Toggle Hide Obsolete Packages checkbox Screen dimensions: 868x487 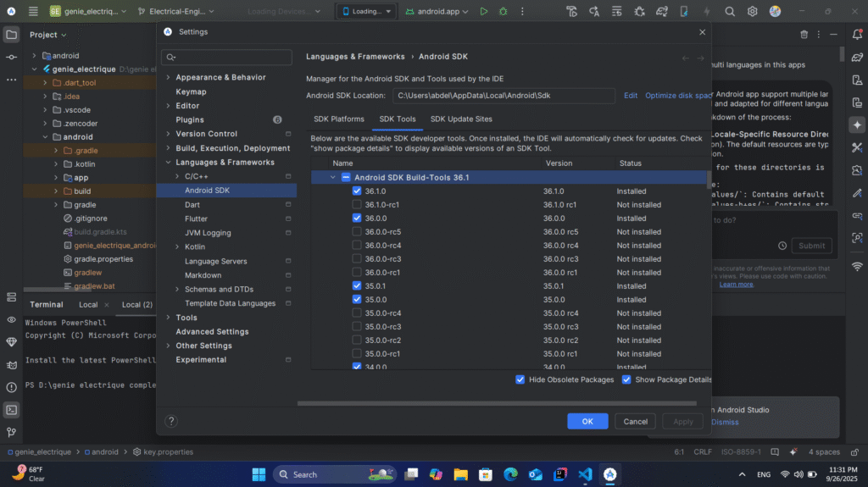pyautogui.click(x=520, y=379)
